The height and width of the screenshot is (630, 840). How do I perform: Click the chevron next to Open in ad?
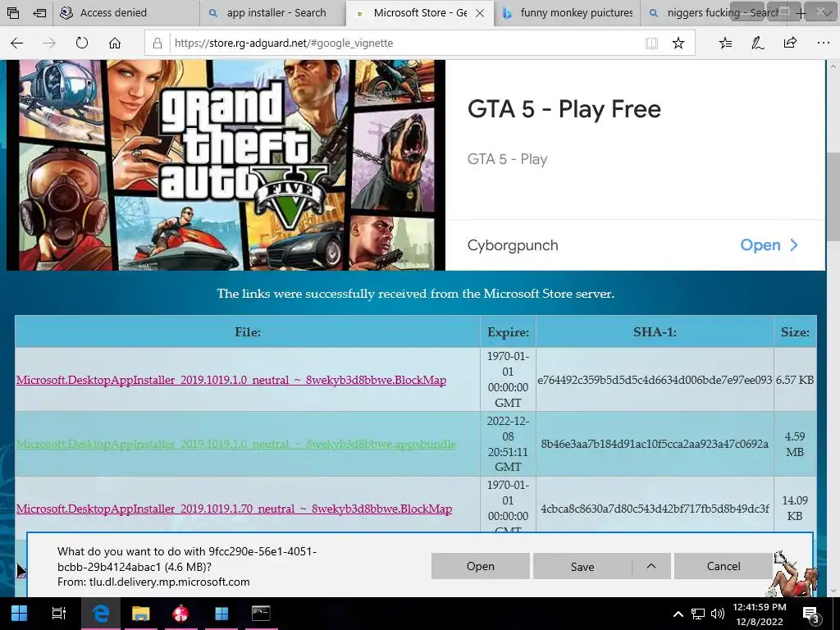click(x=794, y=245)
